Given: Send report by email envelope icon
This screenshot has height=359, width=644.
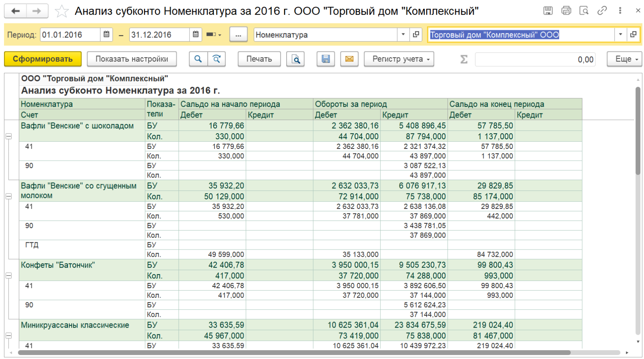Looking at the screenshot, I should click(349, 59).
